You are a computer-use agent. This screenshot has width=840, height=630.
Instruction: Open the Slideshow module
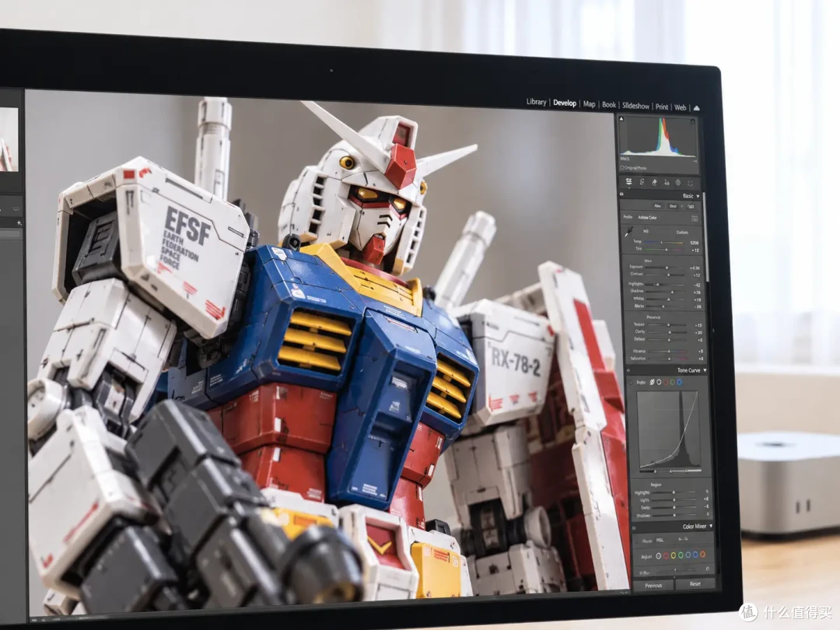pos(636,106)
